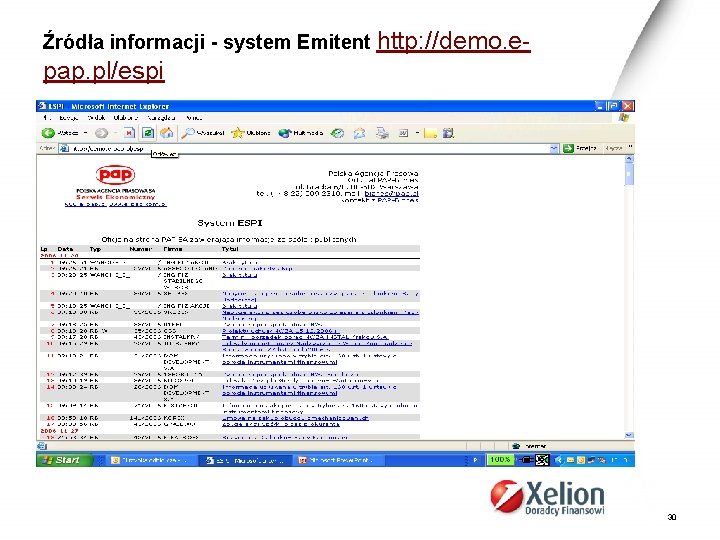Click the green Refresh page icon
The height and width of the screenshot is (540, 720).
[148, 133]
